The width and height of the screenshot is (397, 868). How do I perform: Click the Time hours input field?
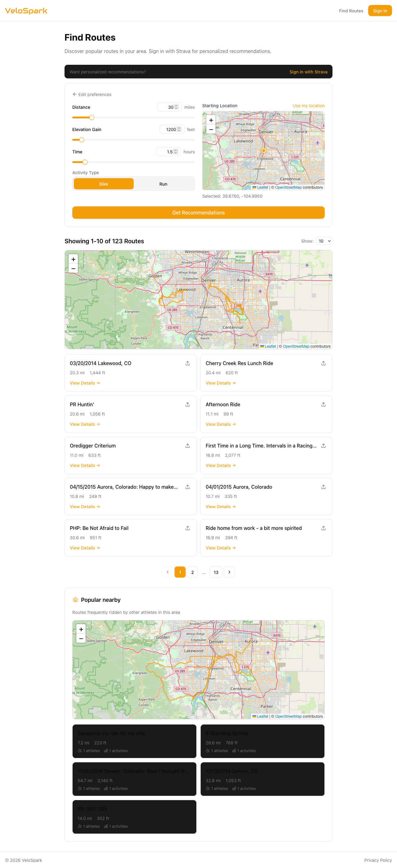click(x=168, y=152)
